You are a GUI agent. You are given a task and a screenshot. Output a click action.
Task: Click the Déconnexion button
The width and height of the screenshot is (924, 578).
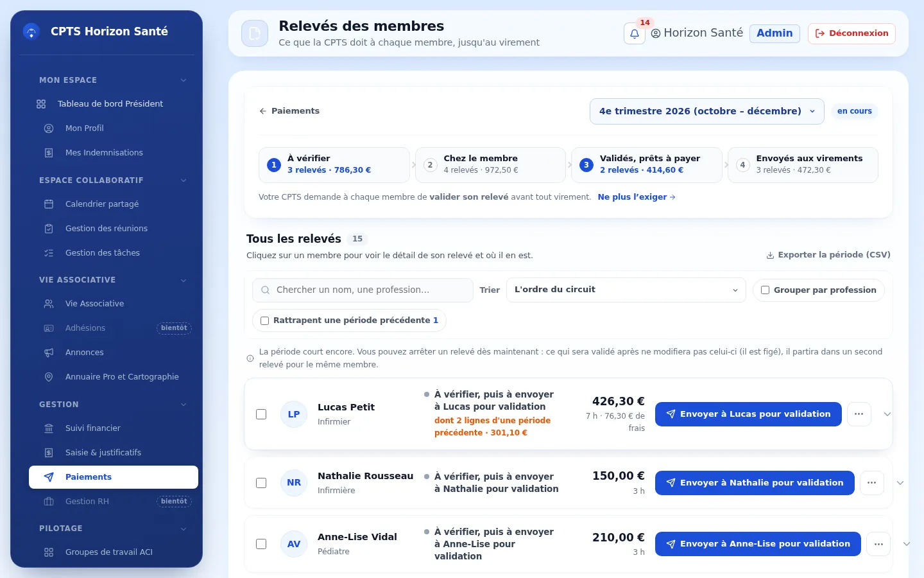point(851,33)
